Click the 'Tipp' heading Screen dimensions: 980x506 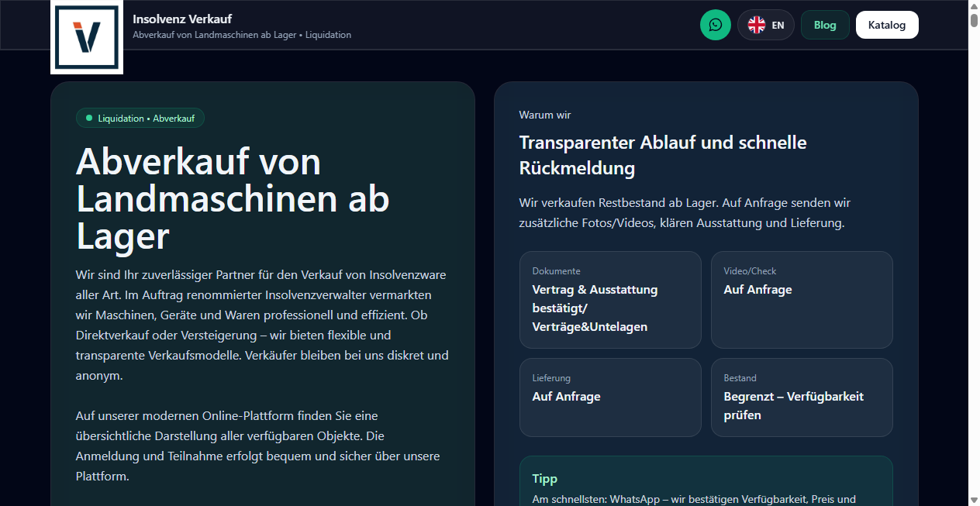(x=545, y=479)
